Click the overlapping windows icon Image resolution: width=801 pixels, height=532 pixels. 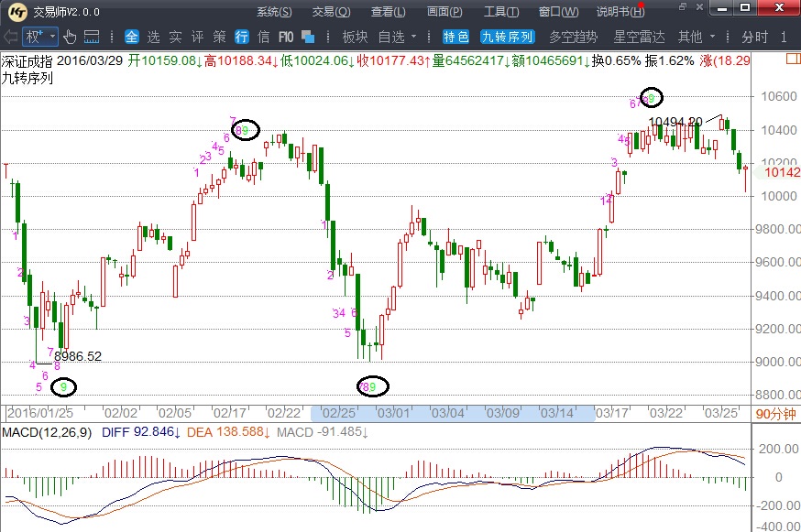tap(308, 37)
